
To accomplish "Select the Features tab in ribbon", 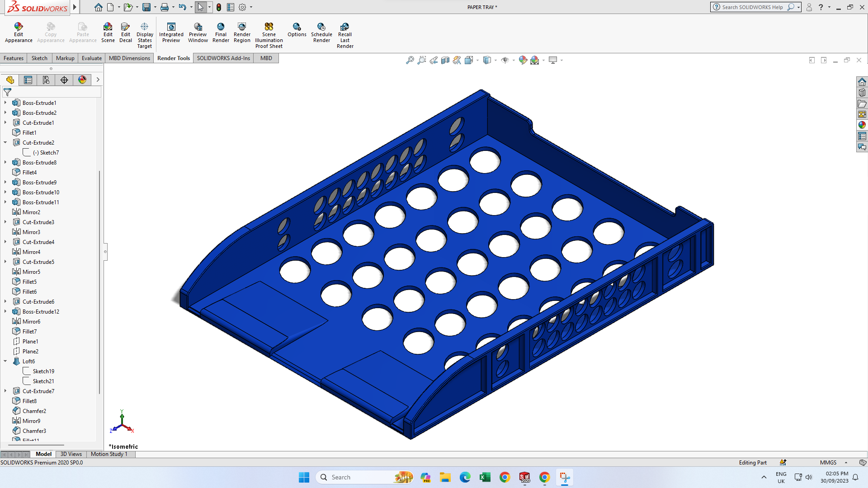I will 13,58.
